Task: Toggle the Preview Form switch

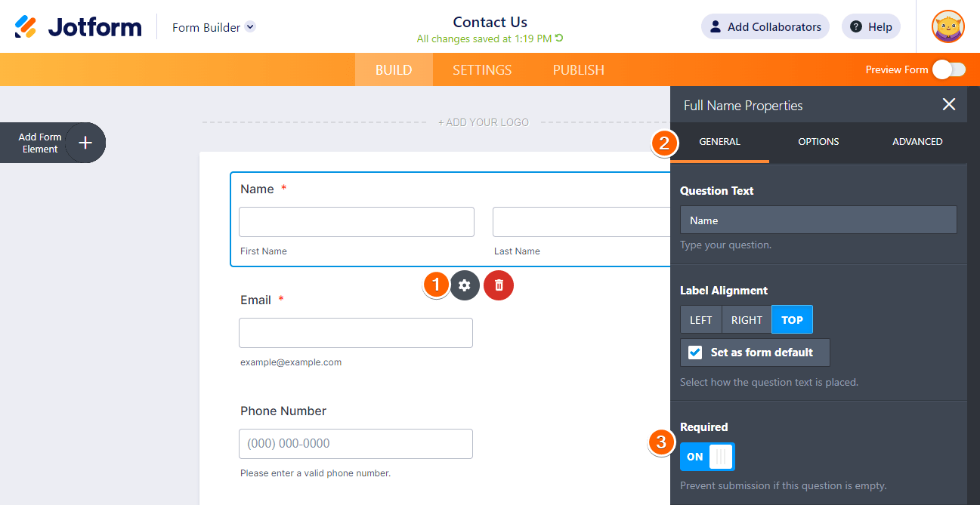Action: [948, 70]
